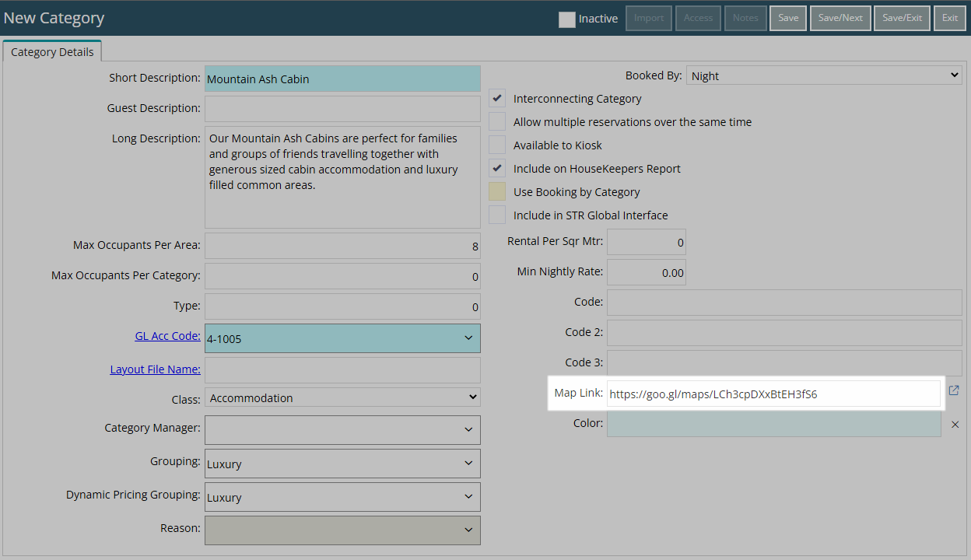
Task: Focus the Code 2 field
Action: 784,333
